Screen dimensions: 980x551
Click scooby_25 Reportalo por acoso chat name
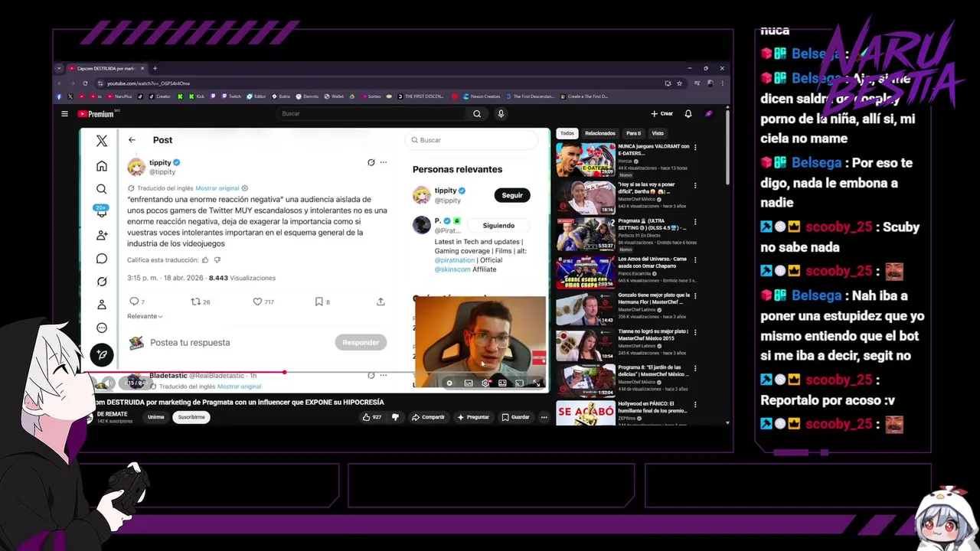click(x=838, y=380)
